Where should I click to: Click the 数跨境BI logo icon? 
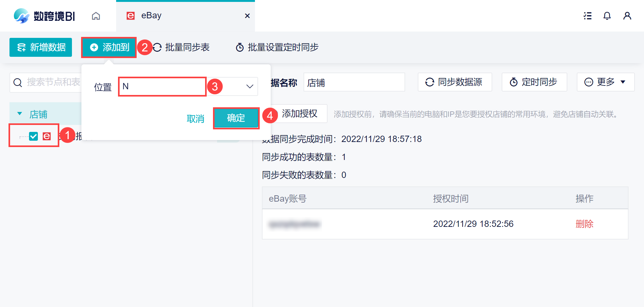[21, 16]
